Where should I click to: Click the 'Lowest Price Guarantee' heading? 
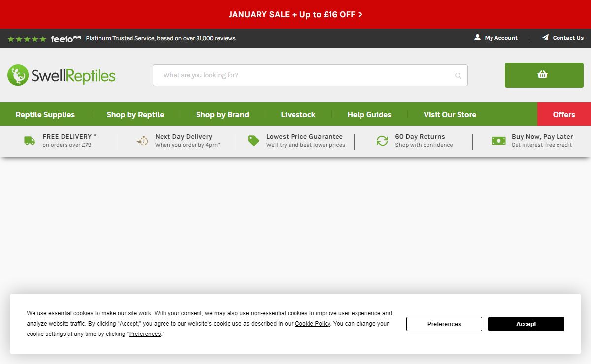click(304, 136)
